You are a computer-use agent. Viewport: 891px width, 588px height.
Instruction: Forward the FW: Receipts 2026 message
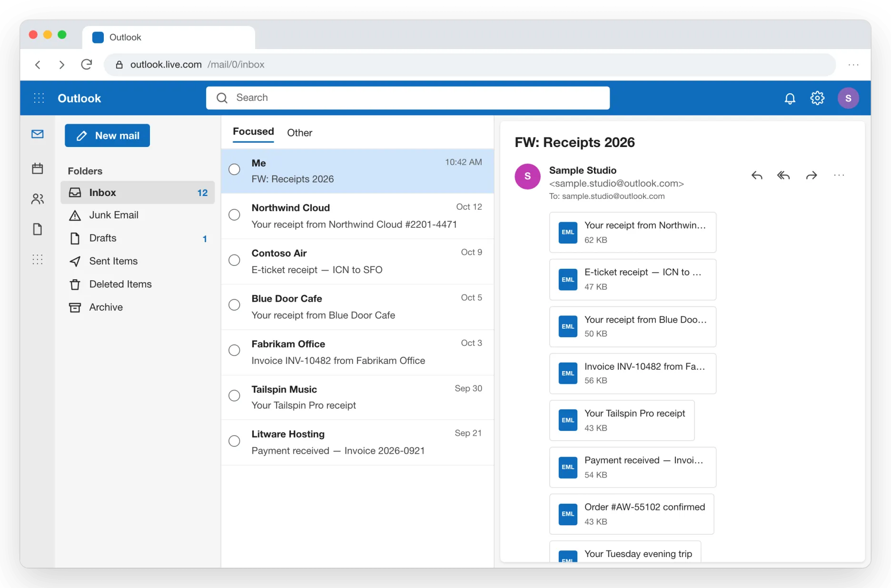coord(812,176)
